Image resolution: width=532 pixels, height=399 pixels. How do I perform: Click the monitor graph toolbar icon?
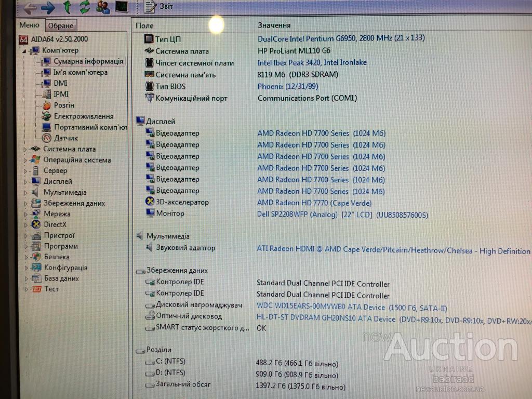122,6
